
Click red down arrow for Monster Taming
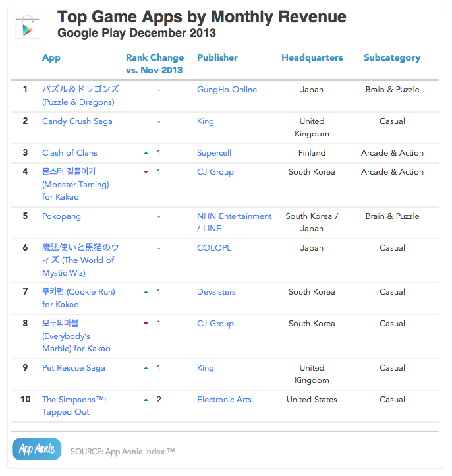(x=146, y=172)
